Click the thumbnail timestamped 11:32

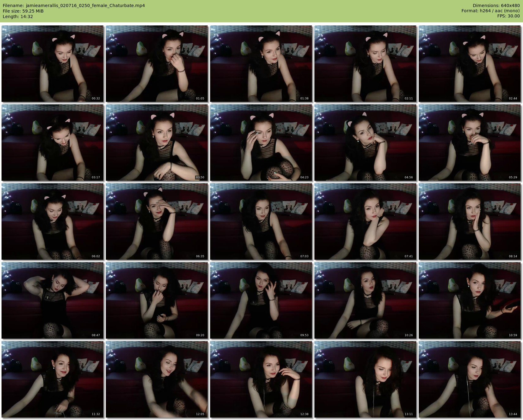(x=53, y=379)
